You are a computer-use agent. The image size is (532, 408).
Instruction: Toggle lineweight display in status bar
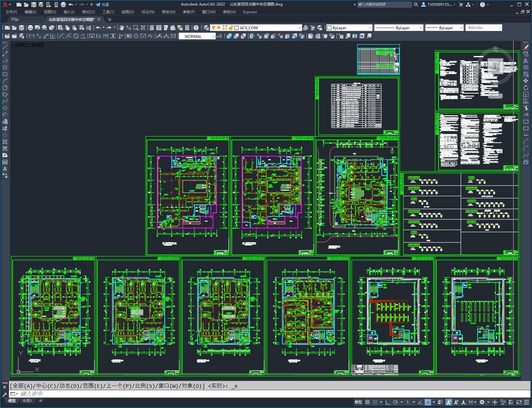(x=440, y=402)
